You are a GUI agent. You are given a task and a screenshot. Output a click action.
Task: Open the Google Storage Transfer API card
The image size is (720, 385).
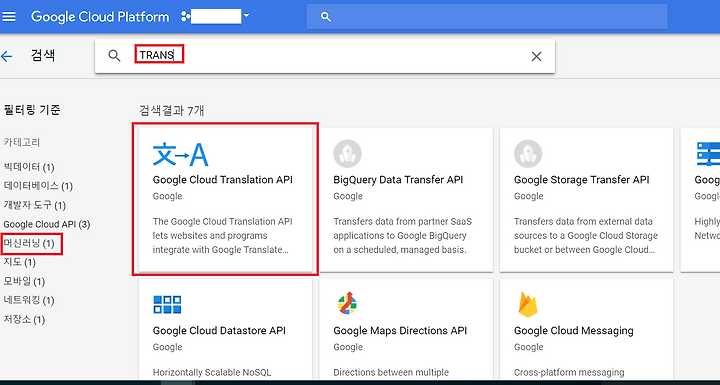tap(586, 199)
